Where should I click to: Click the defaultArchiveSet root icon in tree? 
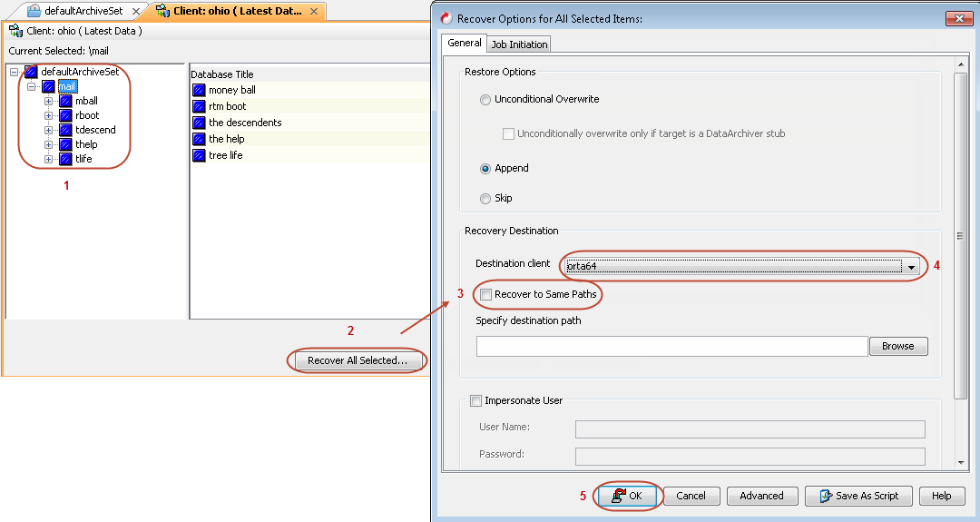tap(31, 72)
